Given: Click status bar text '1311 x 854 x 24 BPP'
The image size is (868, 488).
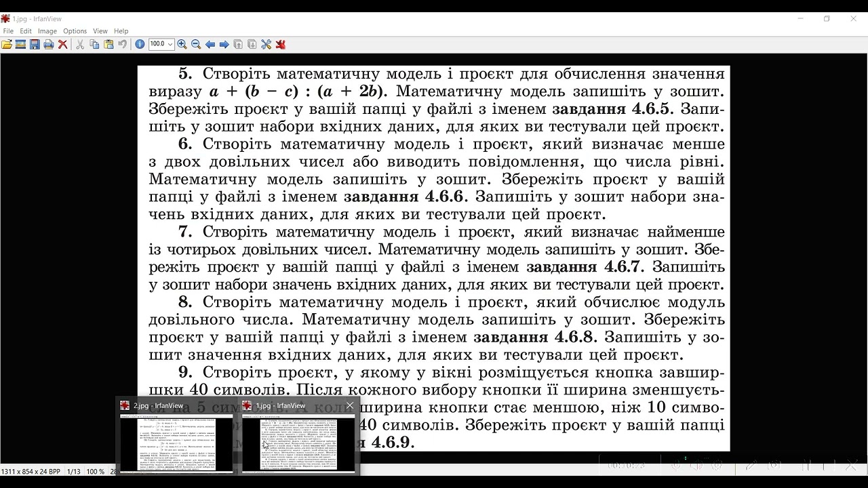Looking at the screenshot, I should coord(31,471).
